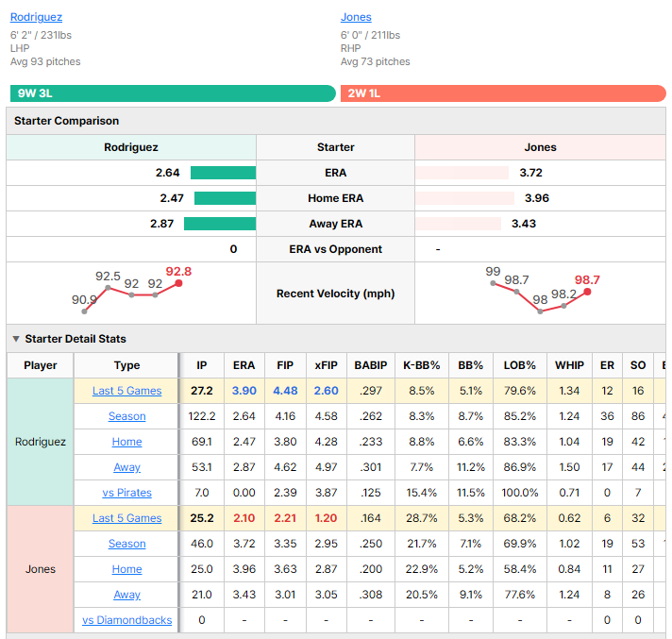Click the FIP column header
This screenshot has height=639, width=672.
tap(285, 365)
